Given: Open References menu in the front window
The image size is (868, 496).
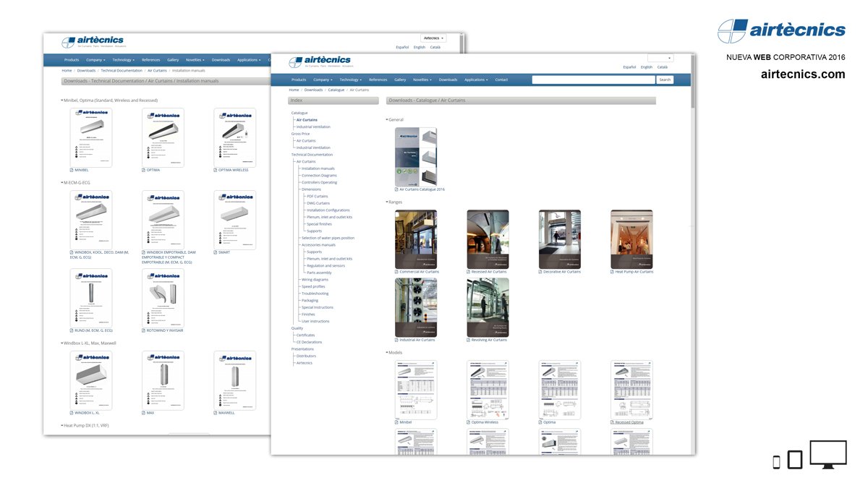Looking at the screenshot, I should 378,80.
